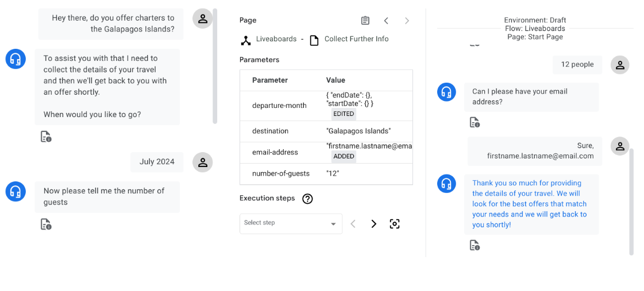Screen dimensions: 644x291
Task: Click the Liveaboards breadcrumb label
Action: (276, 39)
